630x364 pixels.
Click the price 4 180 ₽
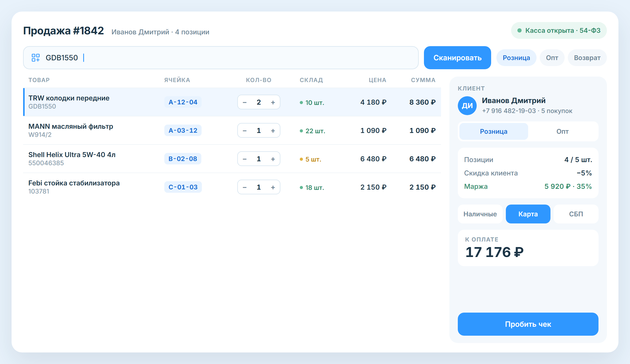click(373, 102)
